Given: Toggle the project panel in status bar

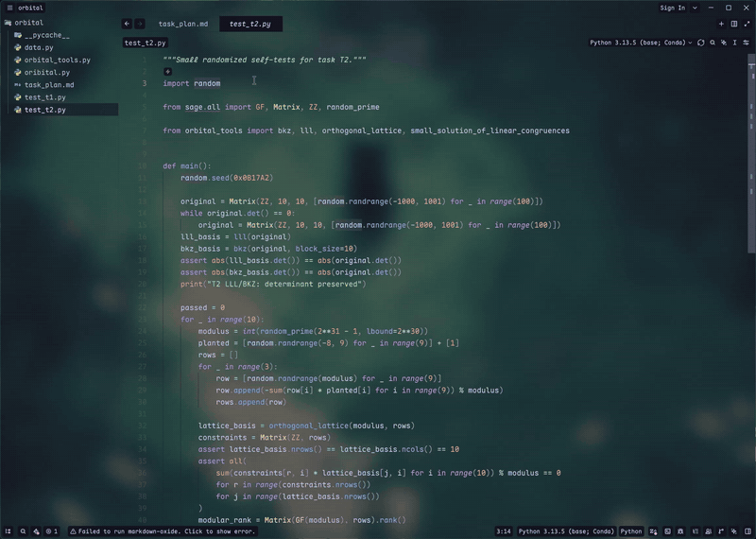Looking at the screenshot, I should click(x=9, y=531).
